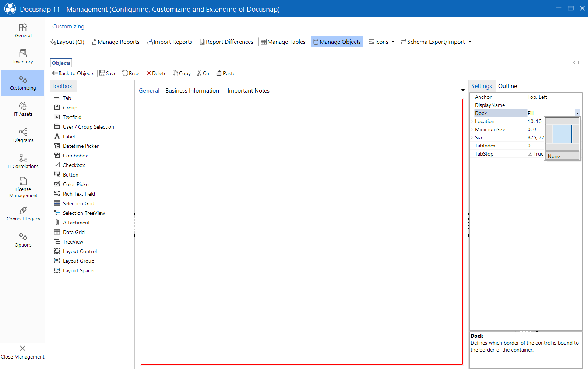Open License Management section
Screen dimensions: 588x370
pos(23,187)
